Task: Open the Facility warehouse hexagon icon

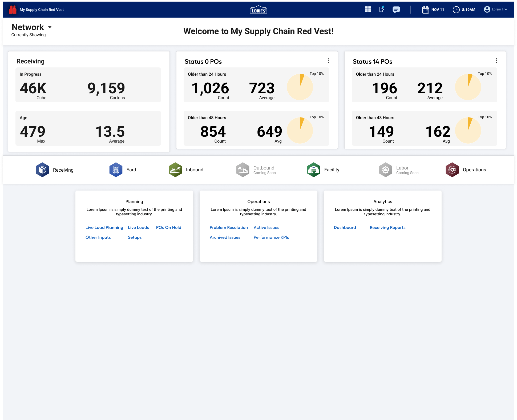Action: [x=314, y=170]
